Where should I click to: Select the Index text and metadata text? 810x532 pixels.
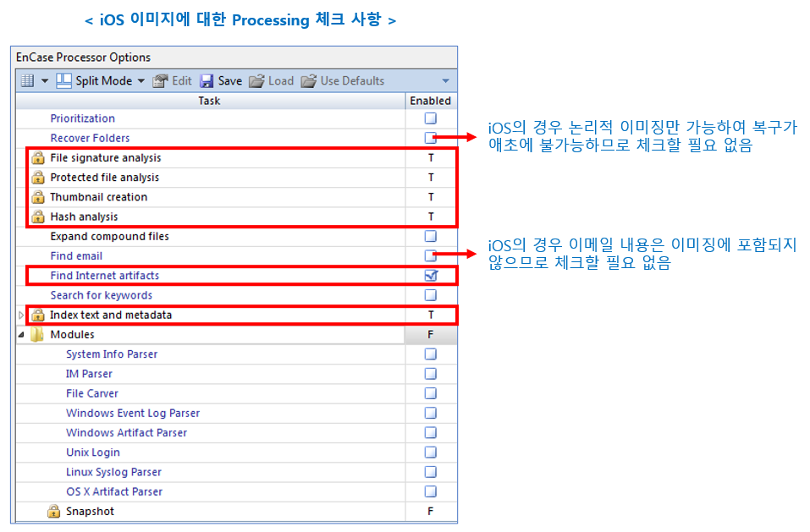111,315
